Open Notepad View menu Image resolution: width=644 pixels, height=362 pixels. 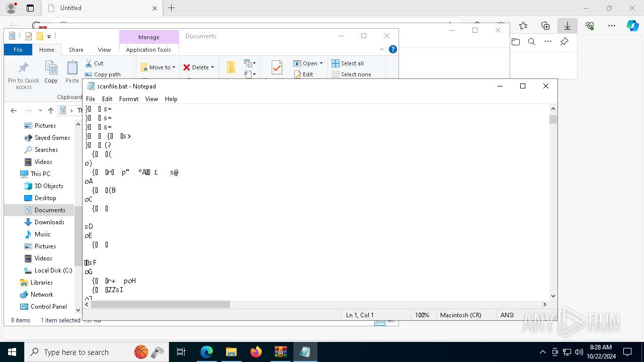pyautogui.click(x=151, y=99)
